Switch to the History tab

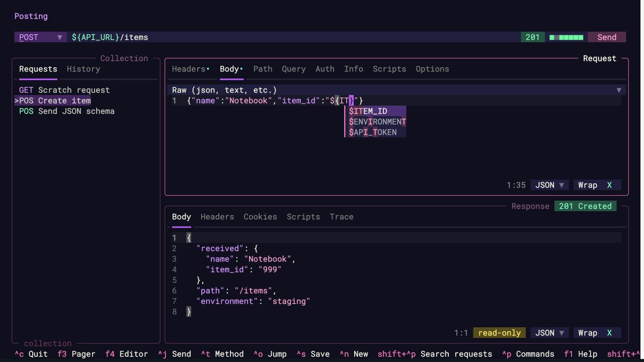click(84, 69)
